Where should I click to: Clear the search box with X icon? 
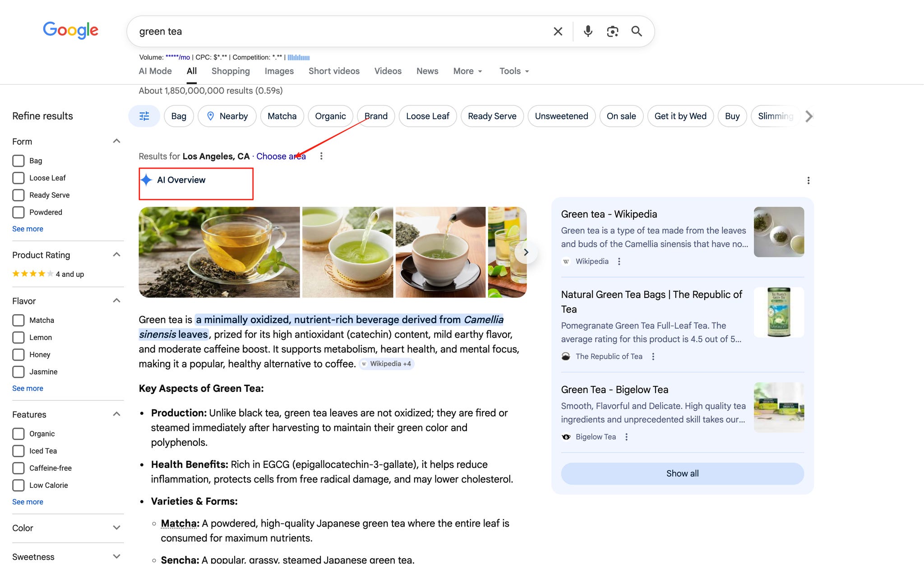pyautogui.click(x=558, y=32)
